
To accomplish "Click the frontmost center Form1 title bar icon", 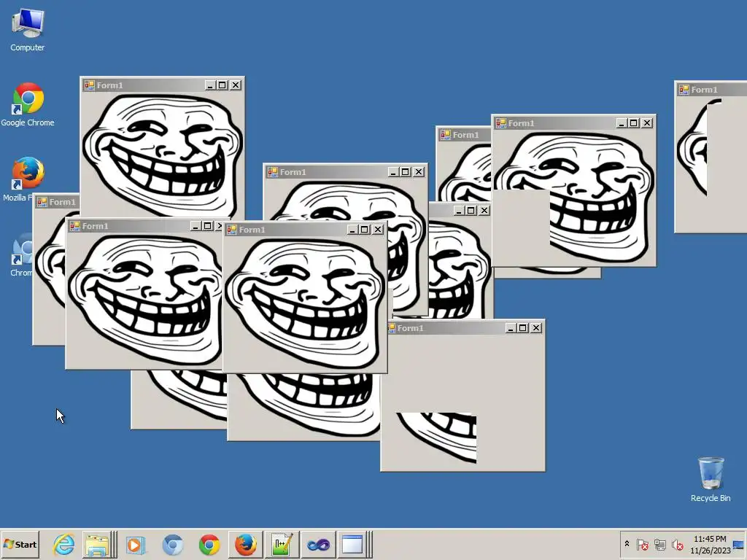I will (x=232, y=230).
